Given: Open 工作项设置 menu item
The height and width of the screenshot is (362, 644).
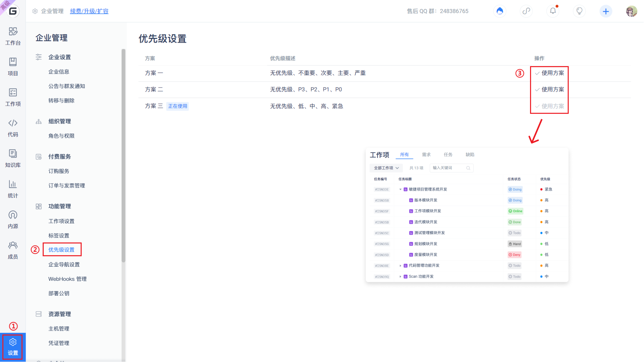Looking at the screenshot, I should coord(61,221).
